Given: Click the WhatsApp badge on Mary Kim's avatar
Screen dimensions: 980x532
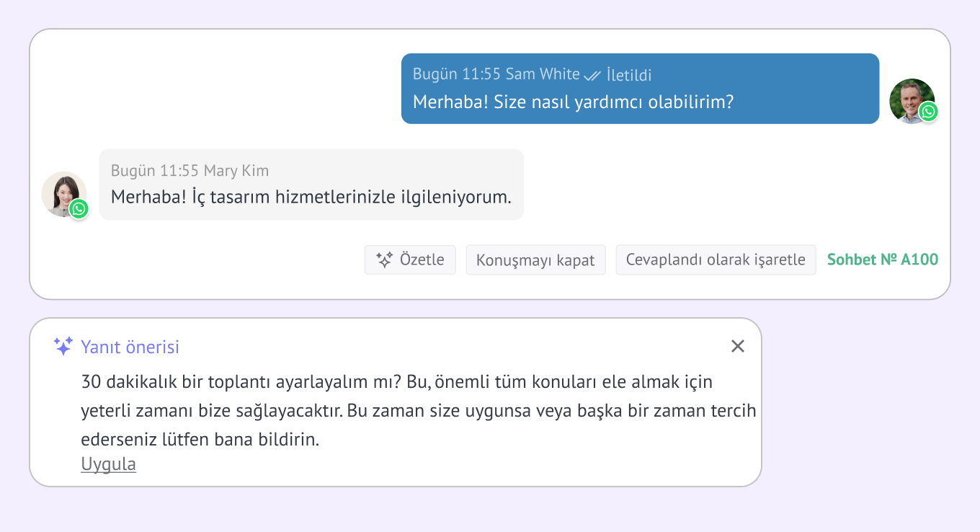Looking at the screenshot, I should pos(79,209).
